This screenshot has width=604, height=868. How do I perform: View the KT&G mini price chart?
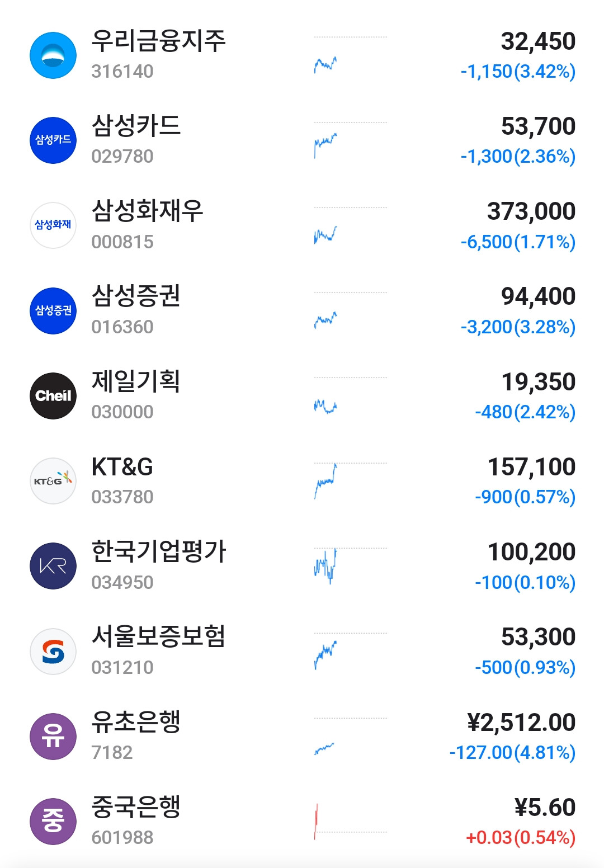326,480
